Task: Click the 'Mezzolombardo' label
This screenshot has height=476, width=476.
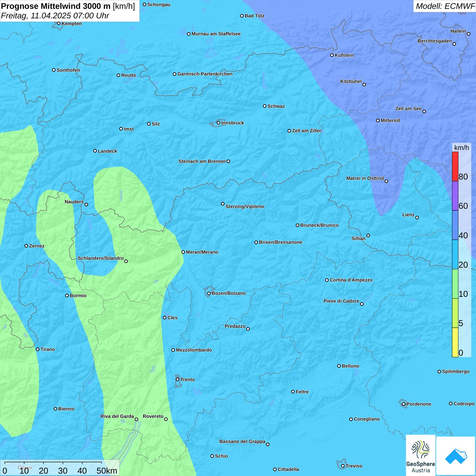Action: pos(194,350)
